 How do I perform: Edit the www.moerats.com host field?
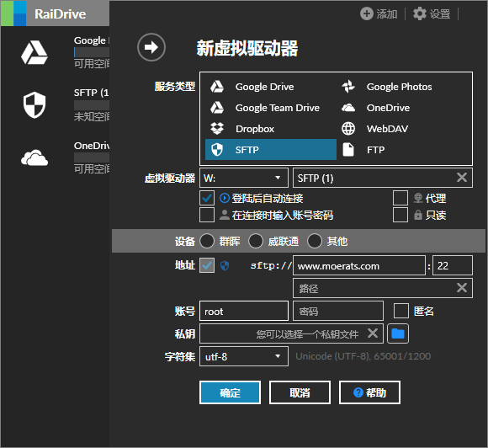(359, 265)
